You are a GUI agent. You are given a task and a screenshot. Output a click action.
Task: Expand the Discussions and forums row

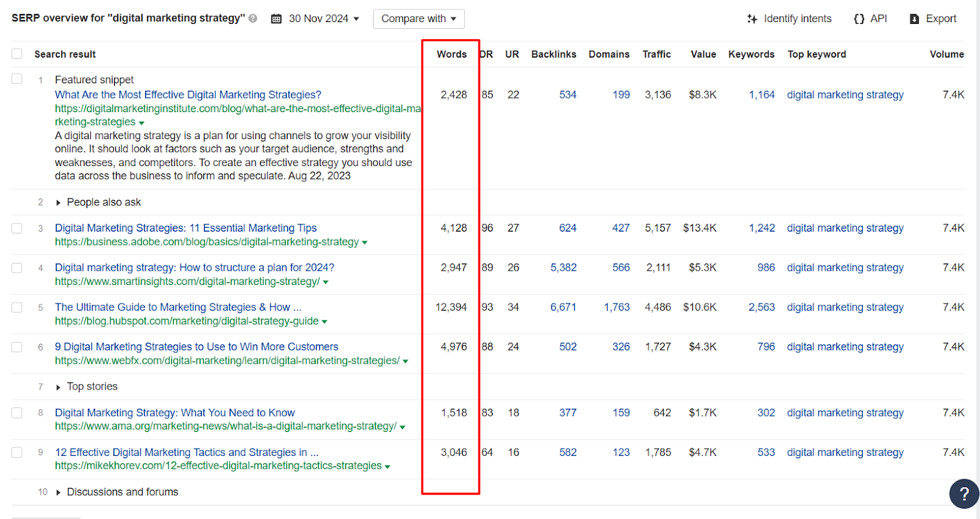tap(58, 493)
